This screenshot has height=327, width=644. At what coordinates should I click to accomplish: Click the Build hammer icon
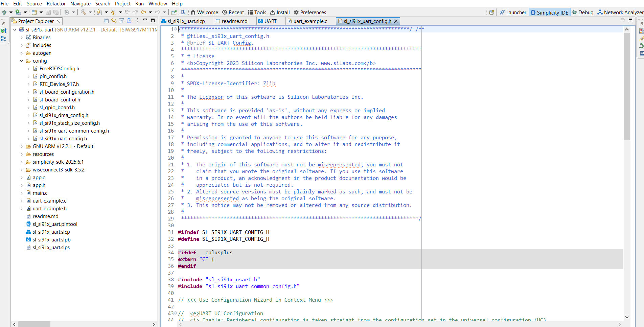[83, 12]
